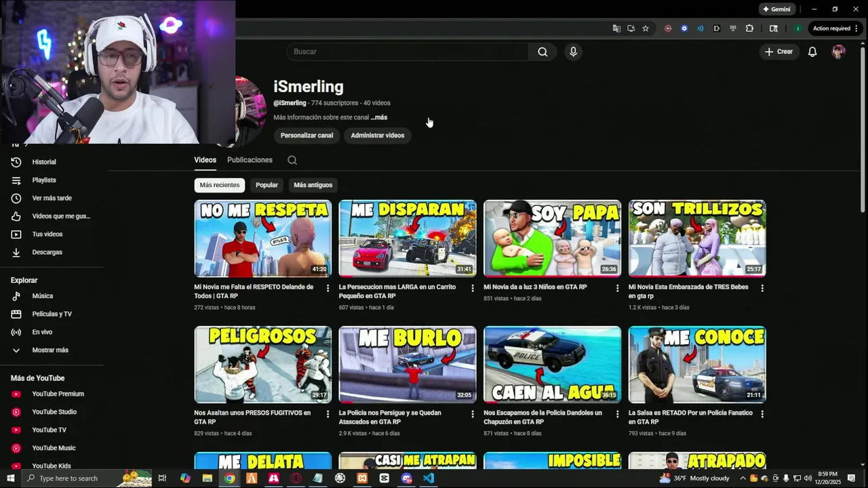Viewport: 868px width, 488px height.
Task: Open the account avatar menu
Action: tap(839, 52)
